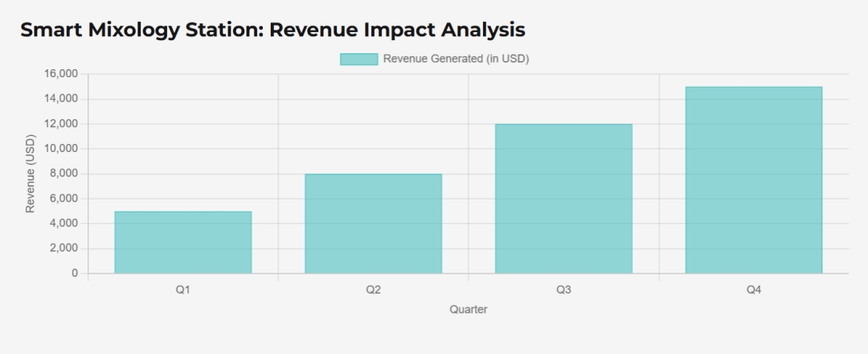This screenshot has width=868, height=354.
Task: Click the Q3 revenue bar
Action: [x=563, y=199]
